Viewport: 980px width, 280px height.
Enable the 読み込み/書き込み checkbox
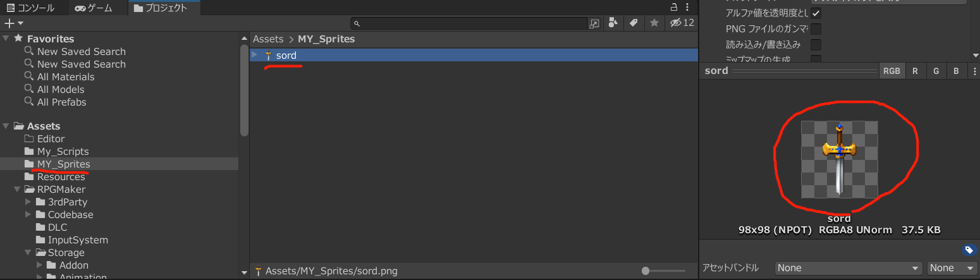pos(816,45)
